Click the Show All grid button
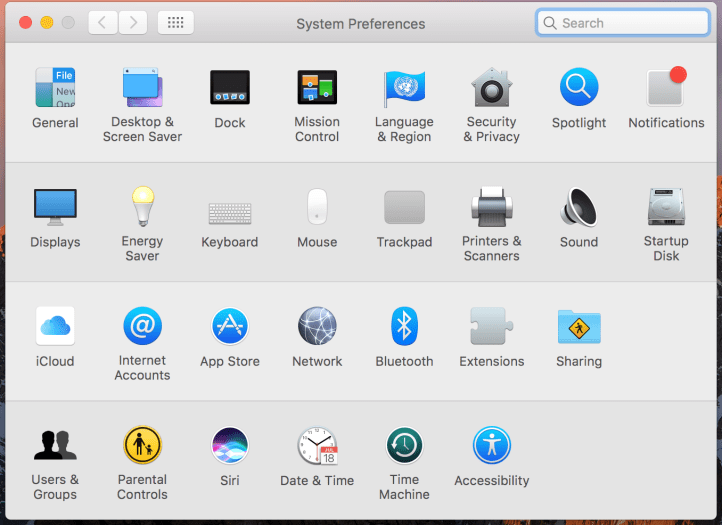Image resolution: width=722 pixels, height=525 pixels. click(175, 22)
